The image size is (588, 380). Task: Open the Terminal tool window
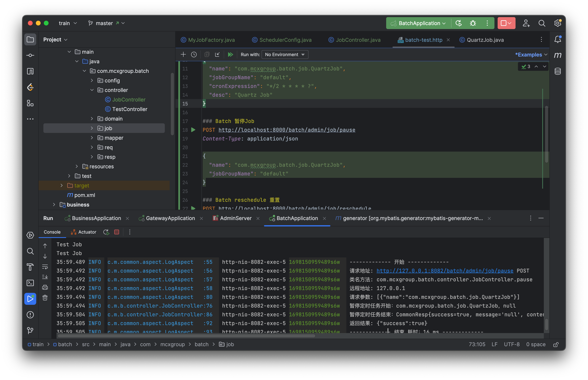[30, 283]
